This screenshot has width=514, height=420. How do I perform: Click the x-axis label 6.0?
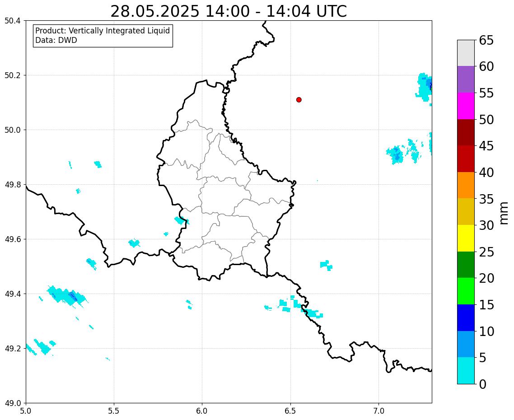point(202,411)
